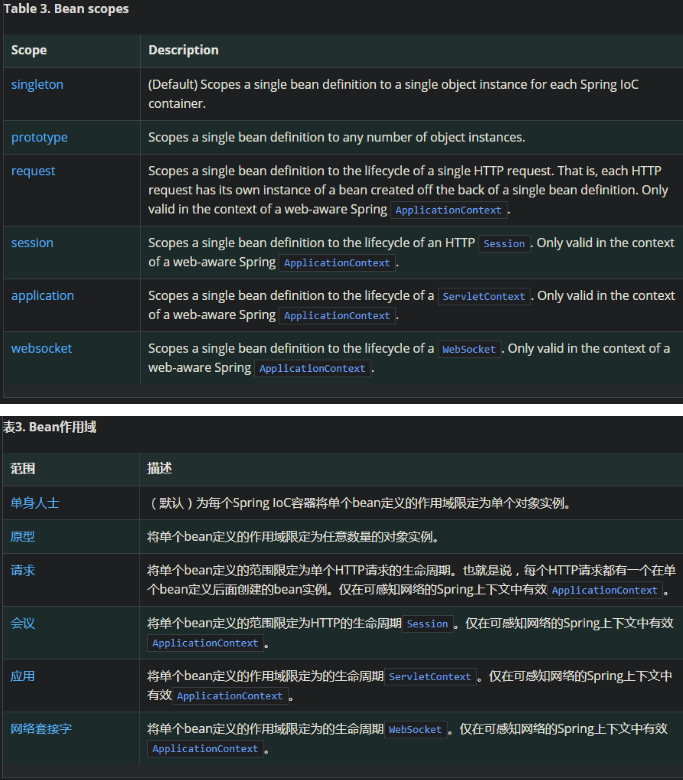Image resolution: width=683 pixels, height=780 pixels.
Task: Open the request scope link
Action: pyautogui.click(x=33, y=171)
